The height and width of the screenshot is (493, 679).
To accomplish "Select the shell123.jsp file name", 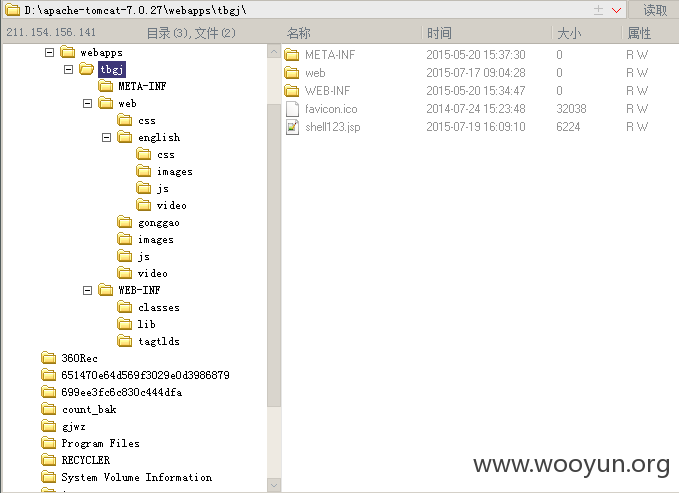I will point(333,127).
